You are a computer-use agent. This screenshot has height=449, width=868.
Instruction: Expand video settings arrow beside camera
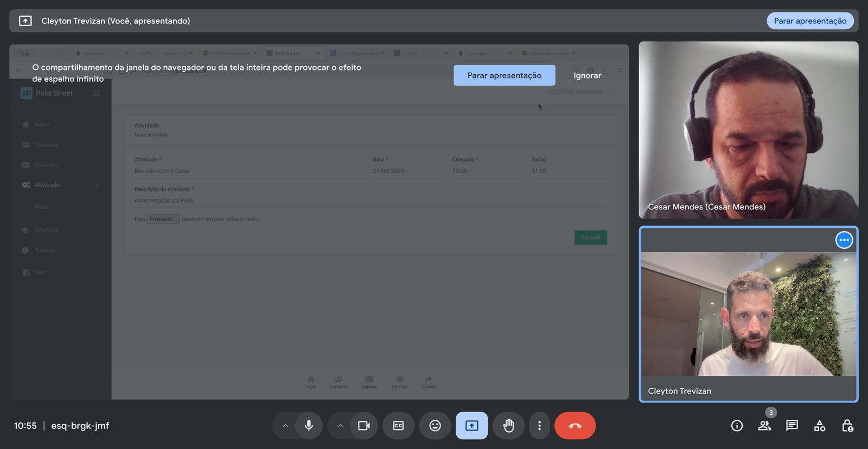[x=340, y=426]
